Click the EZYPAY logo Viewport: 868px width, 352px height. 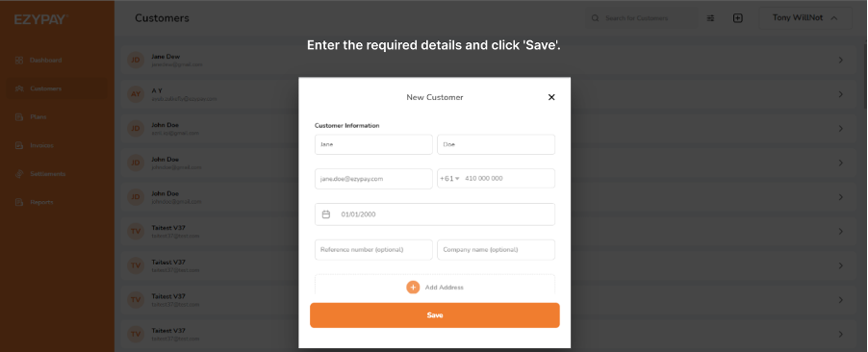(41, 19)
